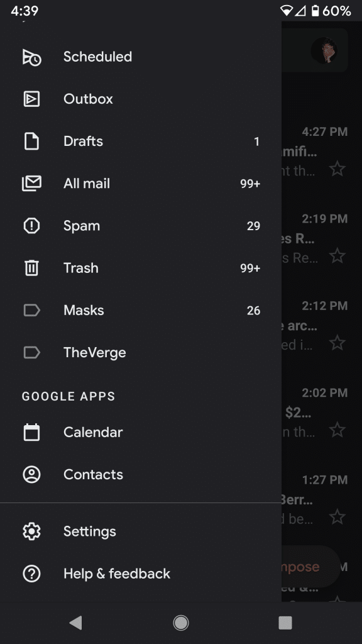Screen dimensions: 362x644
Task: Open the Settings gear icon
Action: [31, 531]
